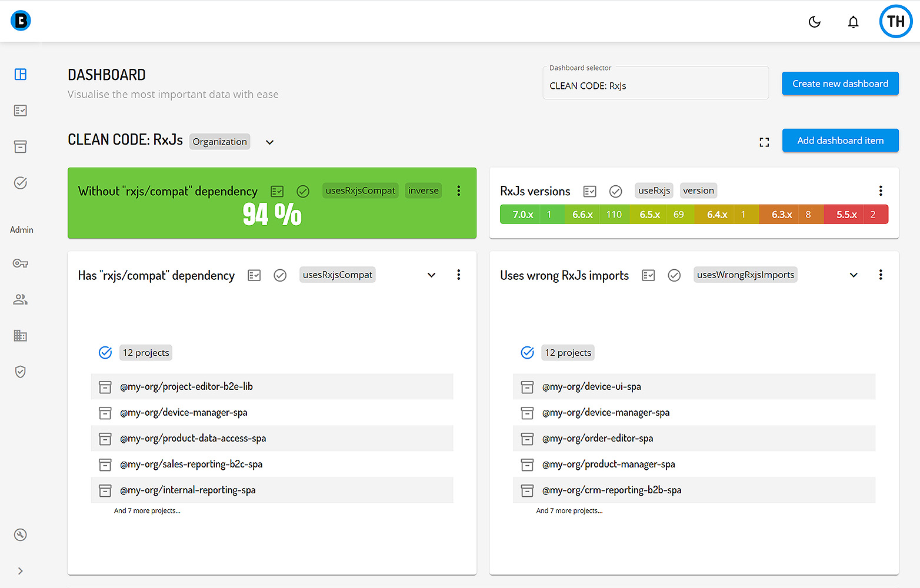Open @my-org/product-manager-spa project
The image size is (920, 588).
[x=694, y=465]
